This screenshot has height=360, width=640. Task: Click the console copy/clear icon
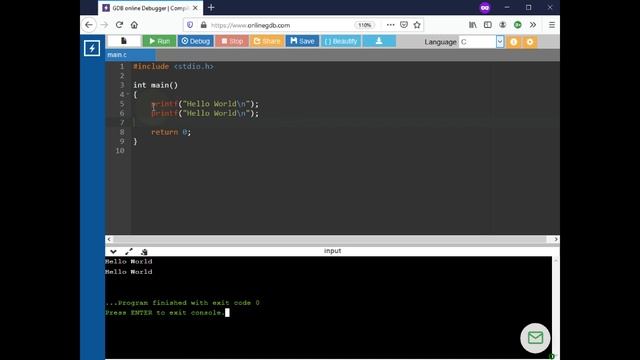(x=144, y=252)
